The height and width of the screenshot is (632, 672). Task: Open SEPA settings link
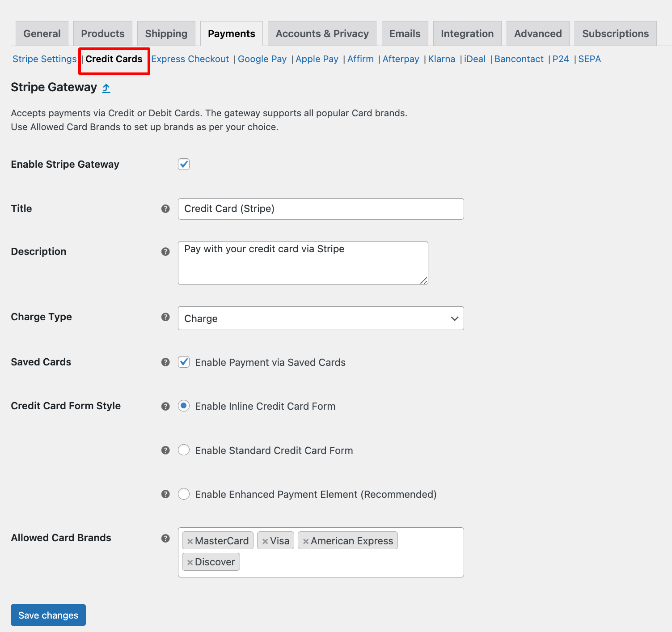coord(590,59)
